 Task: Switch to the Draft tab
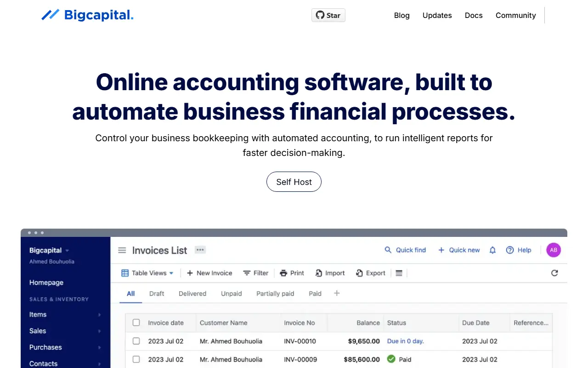pyautogui.click(x=157, y=293)
